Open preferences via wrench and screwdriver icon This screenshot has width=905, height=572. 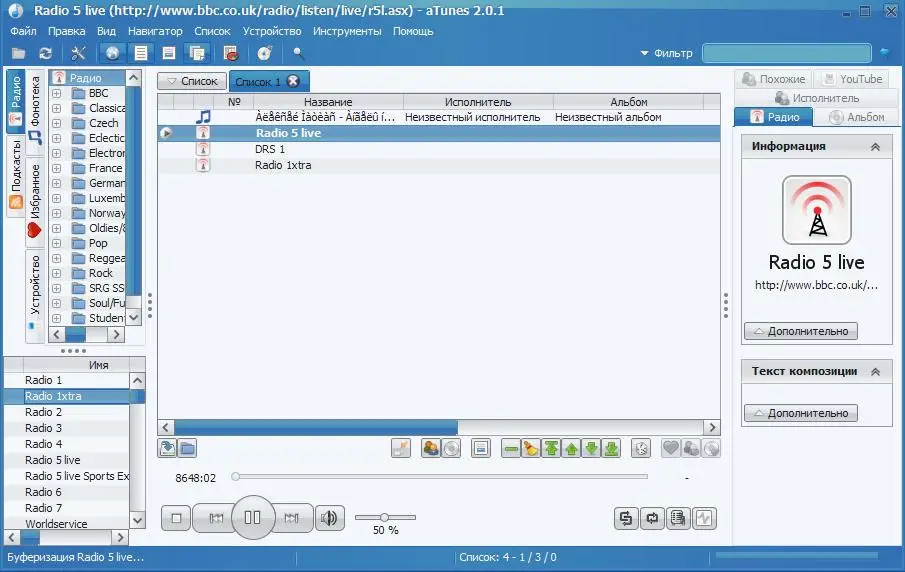click(x=78, y=53)
